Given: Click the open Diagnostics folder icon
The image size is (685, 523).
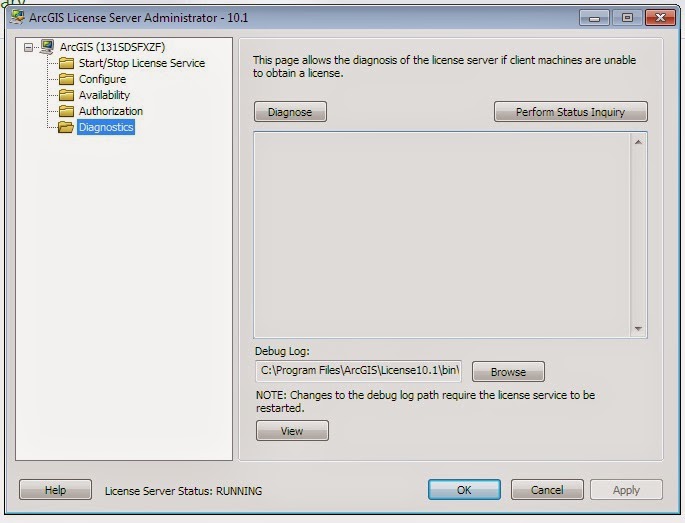Looking at the screenshot, I should [66, 127].
